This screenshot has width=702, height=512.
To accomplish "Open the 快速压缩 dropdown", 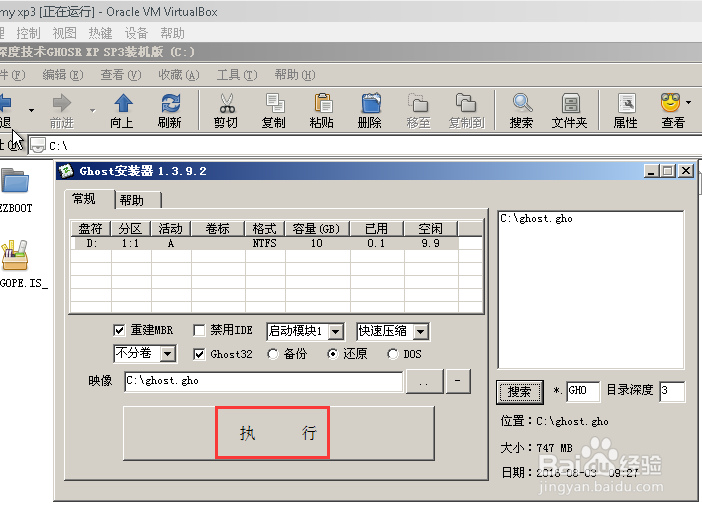I will (420, 332).
